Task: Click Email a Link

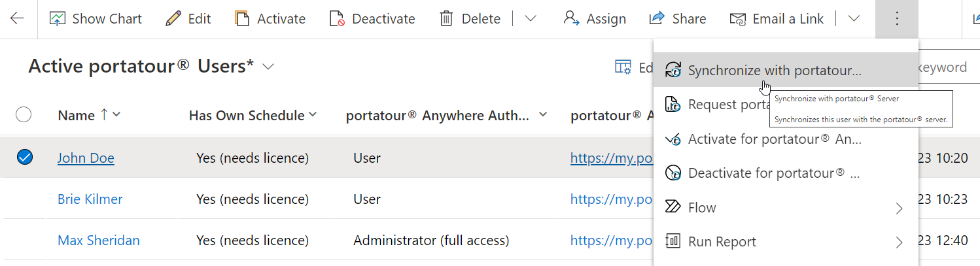Action: 777,19
